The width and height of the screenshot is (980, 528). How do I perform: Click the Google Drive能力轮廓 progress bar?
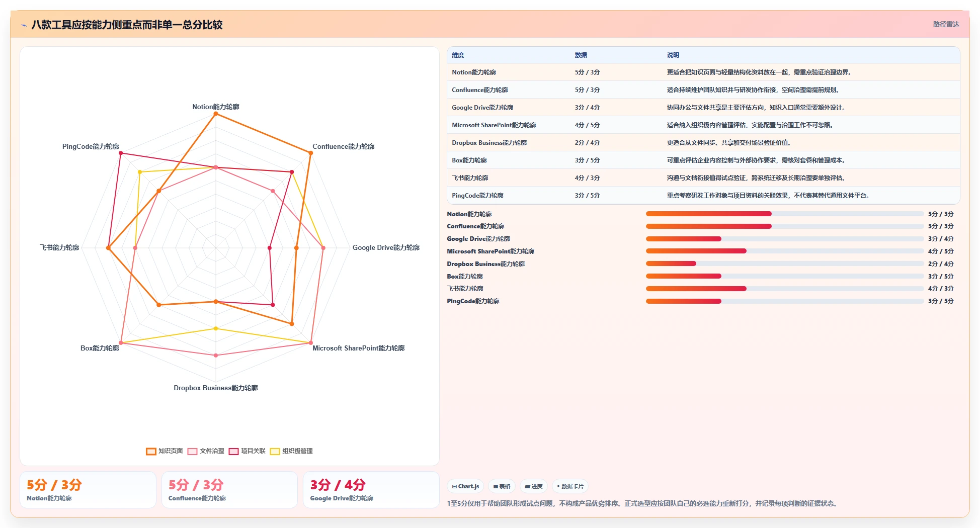(x=785, y=239)
